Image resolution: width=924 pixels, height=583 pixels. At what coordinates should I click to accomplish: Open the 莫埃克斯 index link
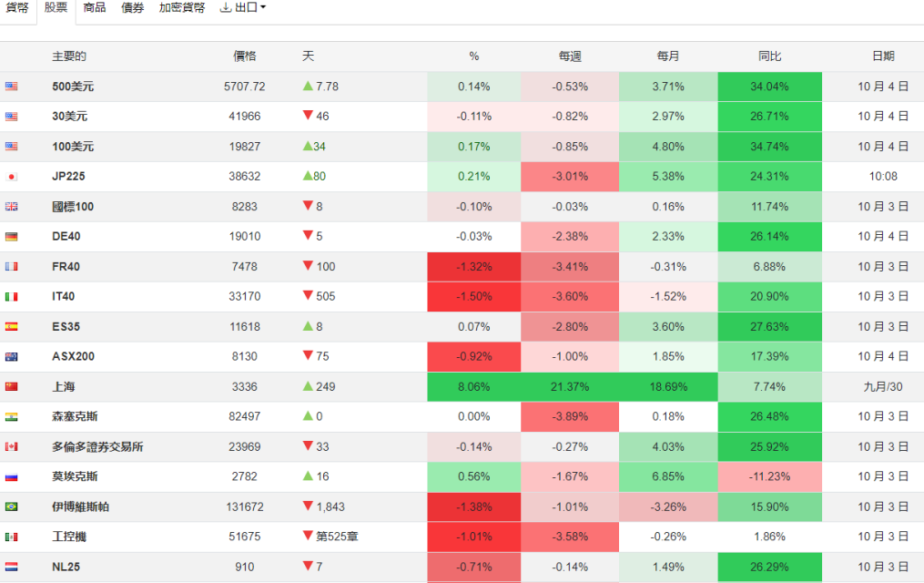point(75,476)
